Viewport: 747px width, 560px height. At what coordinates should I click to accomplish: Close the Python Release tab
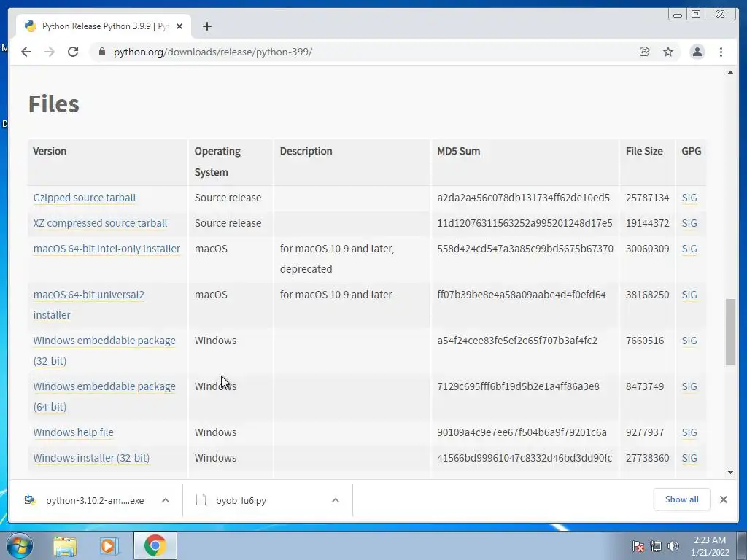(x=179, y=26)
